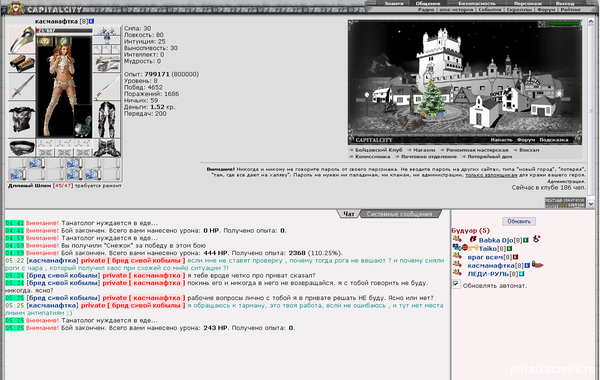Click the bird-beak helmet equipment slot

tap(22, 40)
